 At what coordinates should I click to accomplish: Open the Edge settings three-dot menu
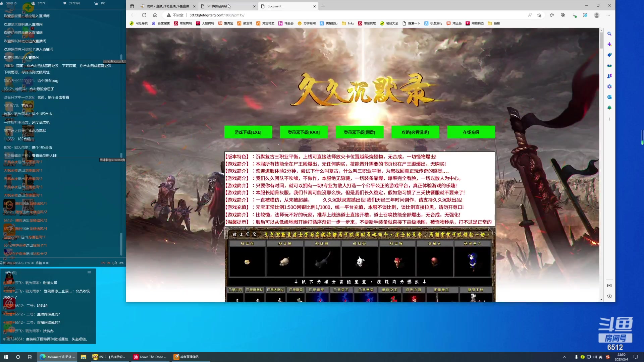coord(608,15)
